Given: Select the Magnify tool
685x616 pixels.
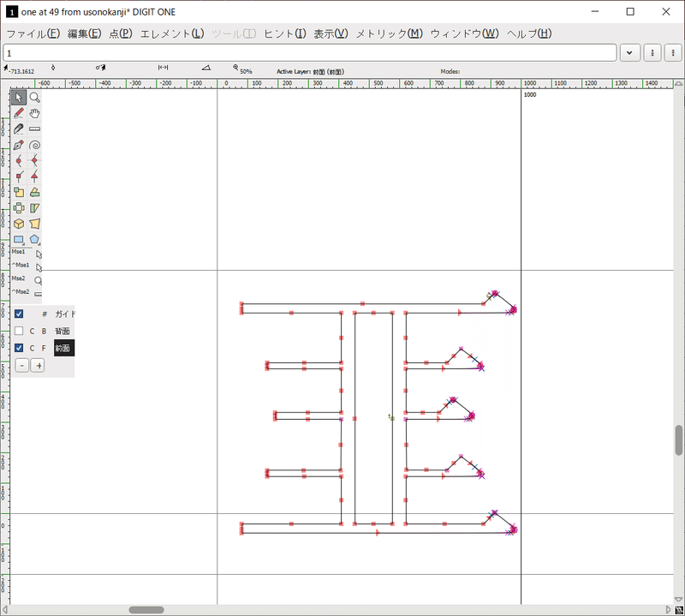Looking at the screenshot, I should [34, 98].
